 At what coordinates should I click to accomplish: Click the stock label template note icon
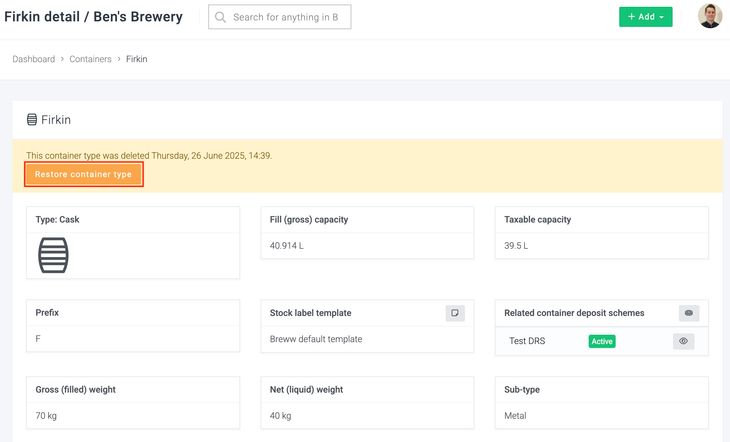point(455,313)
